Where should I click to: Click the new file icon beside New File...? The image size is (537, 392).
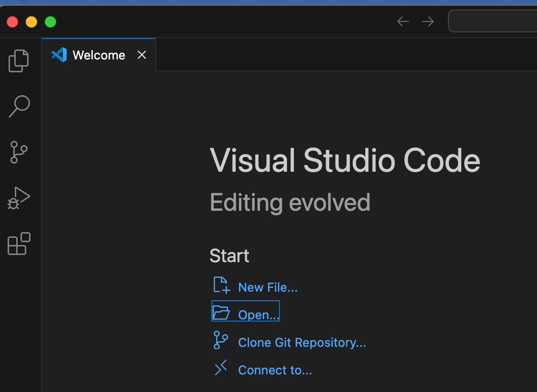[221, 285]
